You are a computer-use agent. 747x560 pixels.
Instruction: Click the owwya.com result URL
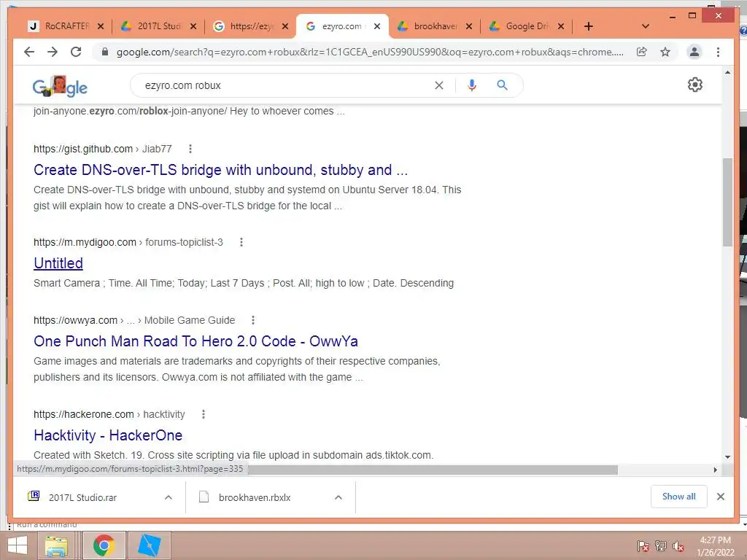click(x=134, y=321)
